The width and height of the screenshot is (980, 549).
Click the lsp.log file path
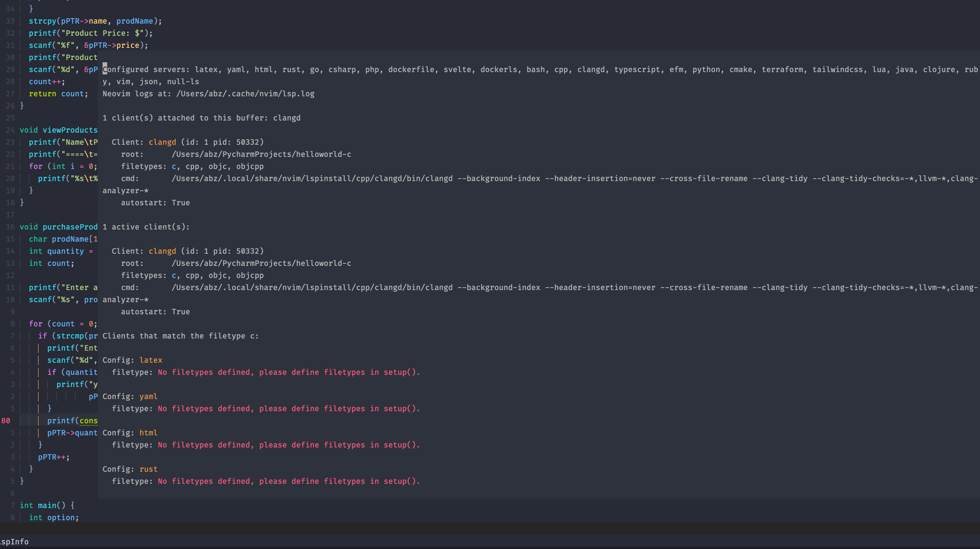245,94
